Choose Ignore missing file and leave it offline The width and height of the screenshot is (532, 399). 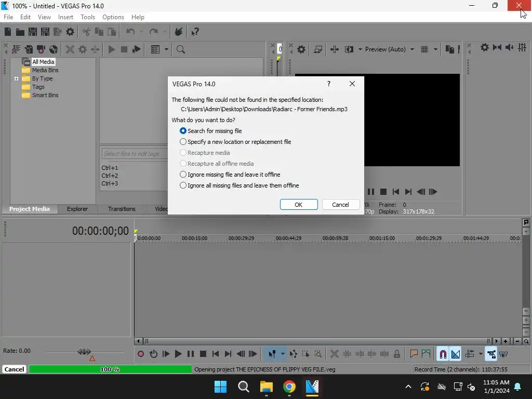click(x=230, y=175)
